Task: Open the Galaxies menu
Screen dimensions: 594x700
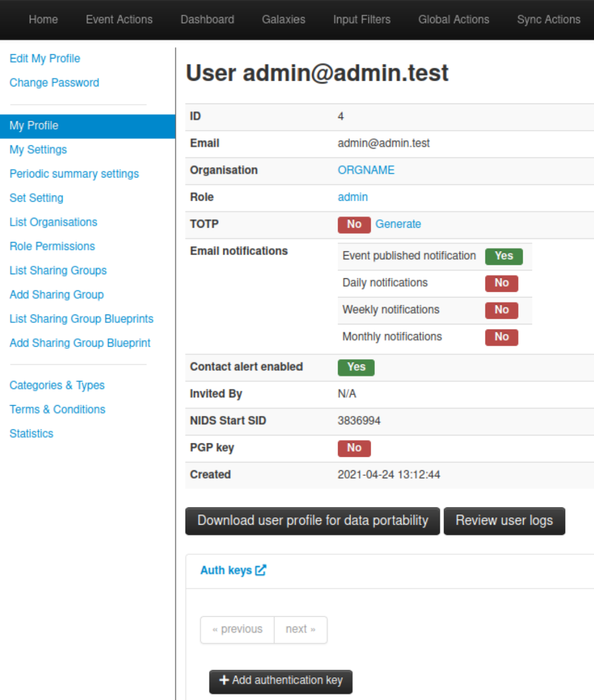Action: pyautogui.click(x=284, y=20)
